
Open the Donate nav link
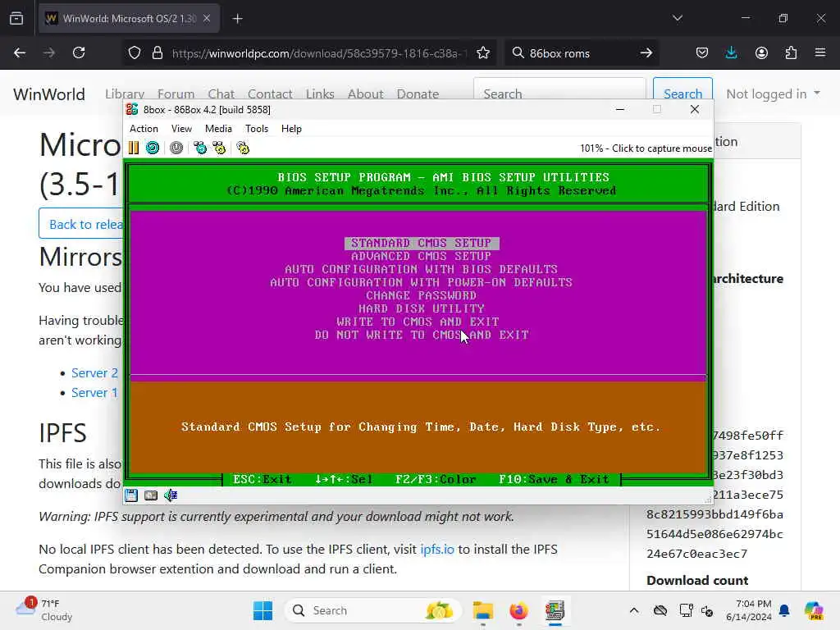(x=418, y=94)
